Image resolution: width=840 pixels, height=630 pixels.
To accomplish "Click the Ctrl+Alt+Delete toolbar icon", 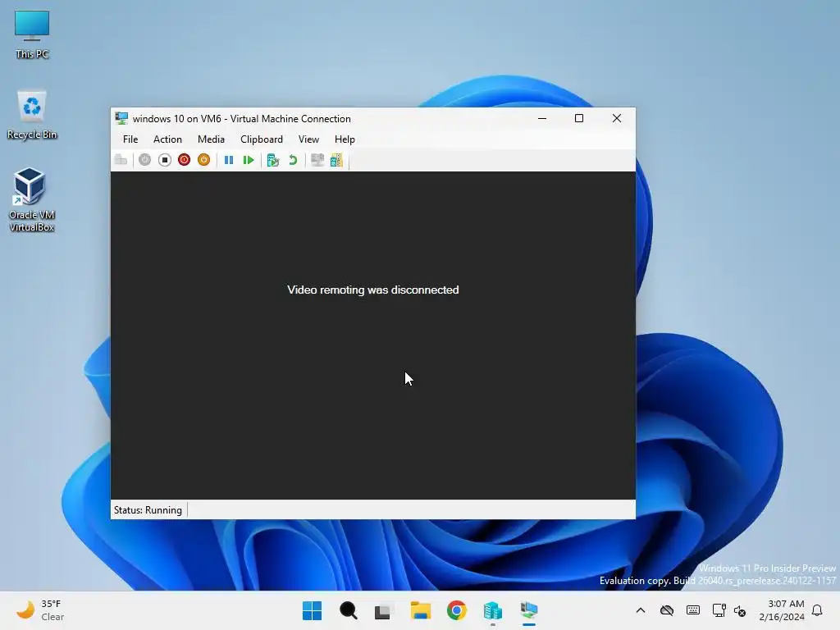I will click(121, 160).
